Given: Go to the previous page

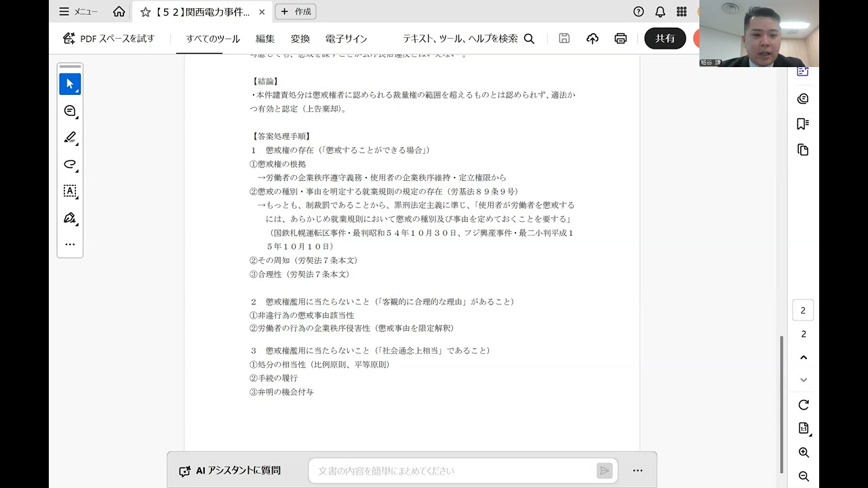Looking at the screenshot, I should click(804, 357).
